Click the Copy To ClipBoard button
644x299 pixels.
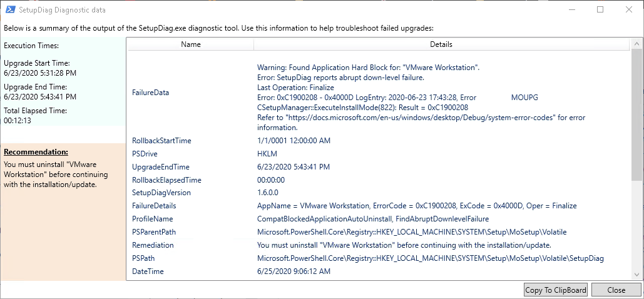point(556,290)
